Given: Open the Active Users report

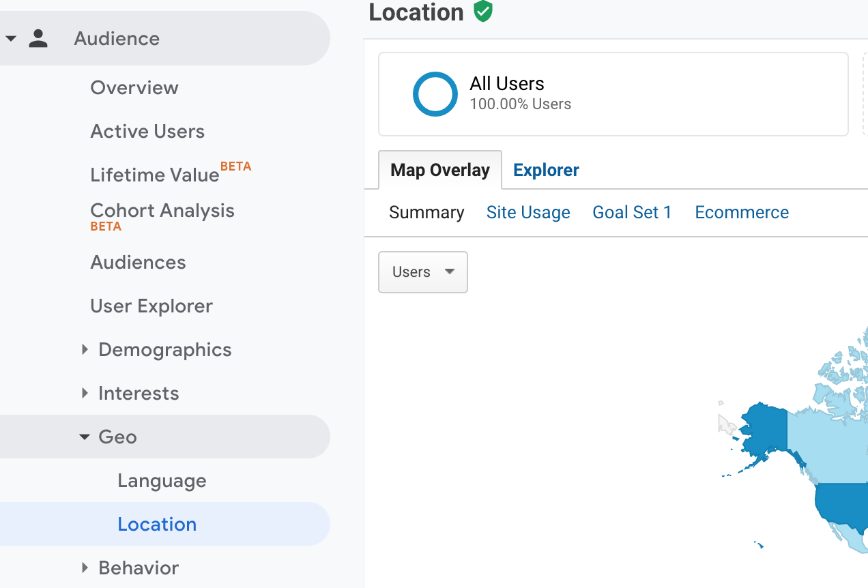Looking at the screenshot, I should pyautogui.click(x=147, y=131).
